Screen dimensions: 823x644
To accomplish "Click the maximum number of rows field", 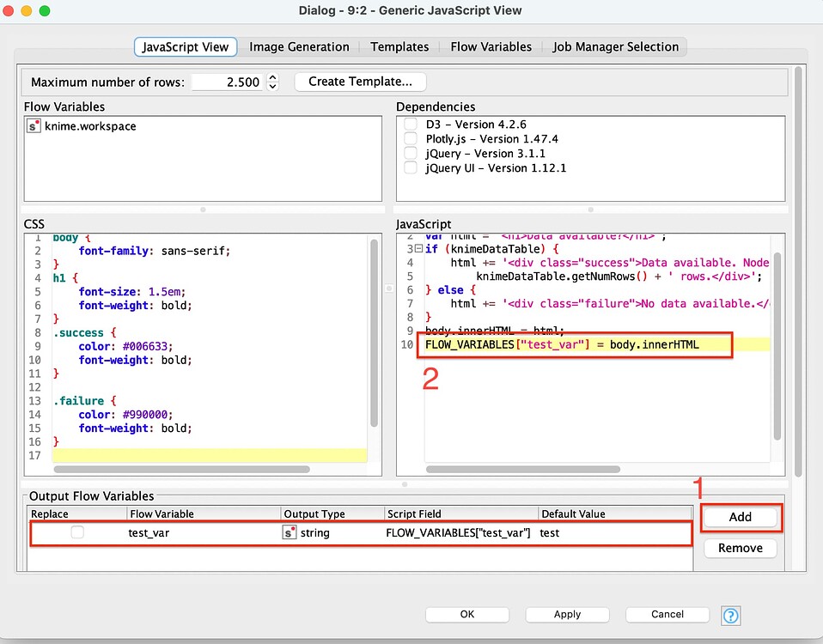I will 227,82.
